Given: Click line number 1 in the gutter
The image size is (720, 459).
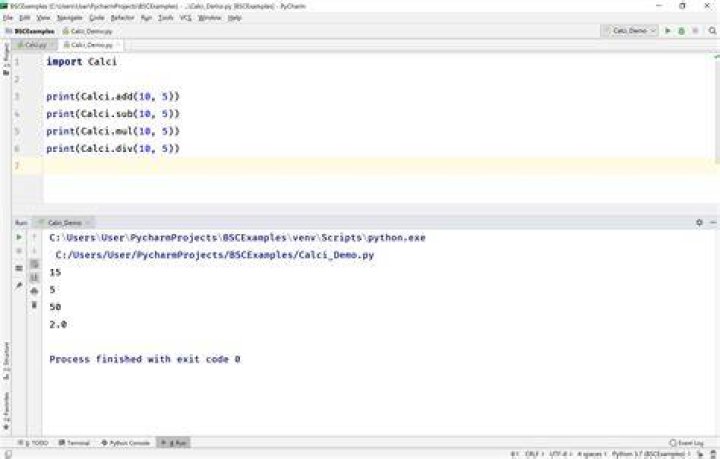Looking at the screenshot, I should point(17,62).
